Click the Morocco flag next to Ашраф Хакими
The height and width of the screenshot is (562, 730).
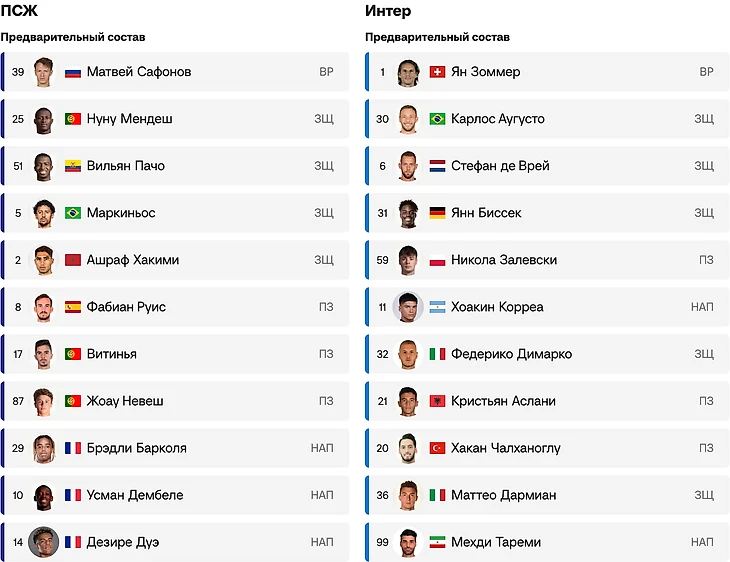point(73,260)
